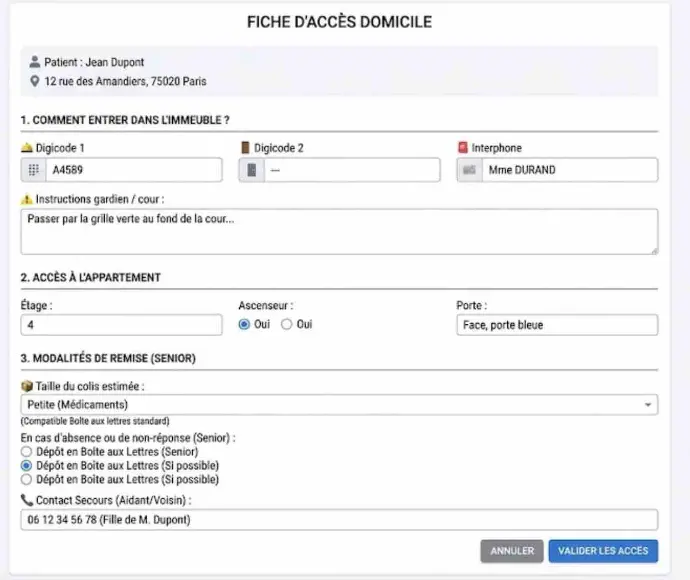Open the Taille du colis estimée dropdown

[338, 405]
